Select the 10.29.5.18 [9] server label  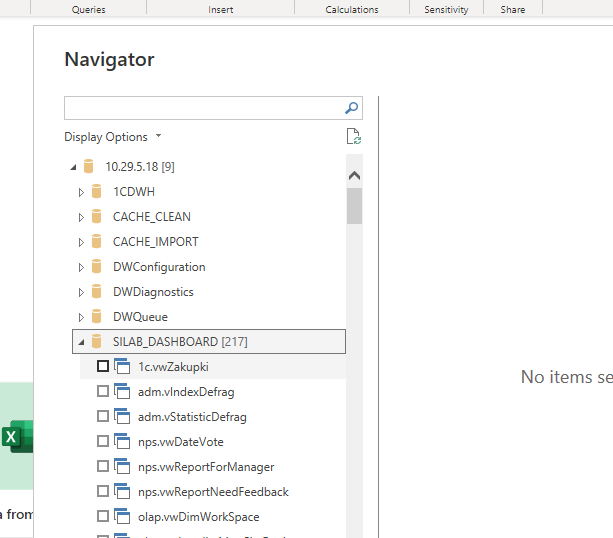(140, 167)
